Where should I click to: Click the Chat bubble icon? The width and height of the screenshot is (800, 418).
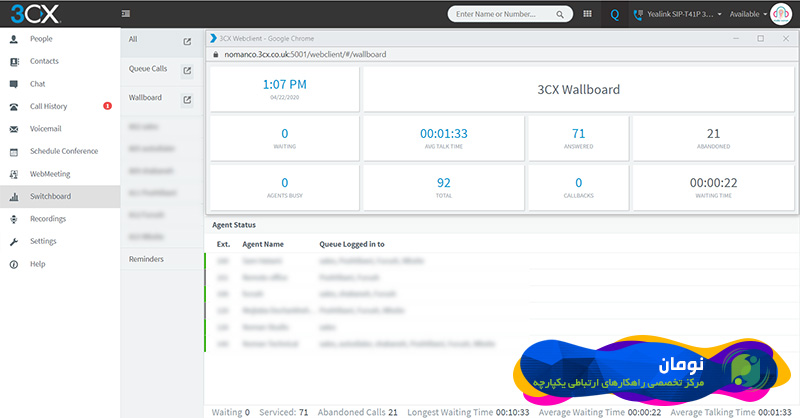[14, 84]
